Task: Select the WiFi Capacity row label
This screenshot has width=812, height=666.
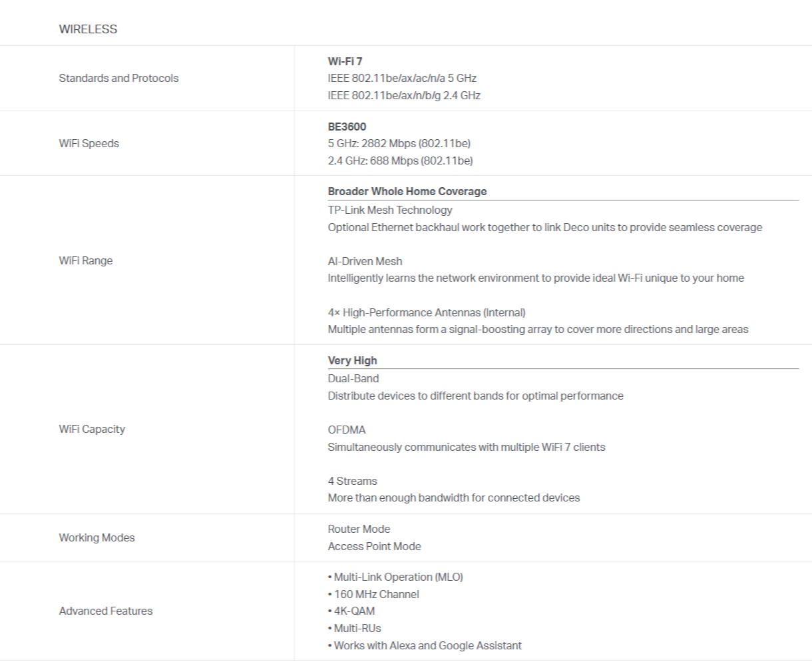Action: point(92,429)
